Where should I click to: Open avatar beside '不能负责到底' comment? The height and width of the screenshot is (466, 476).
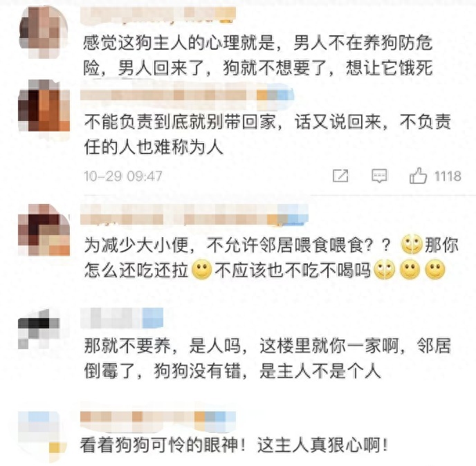click(x=44, y=106)
